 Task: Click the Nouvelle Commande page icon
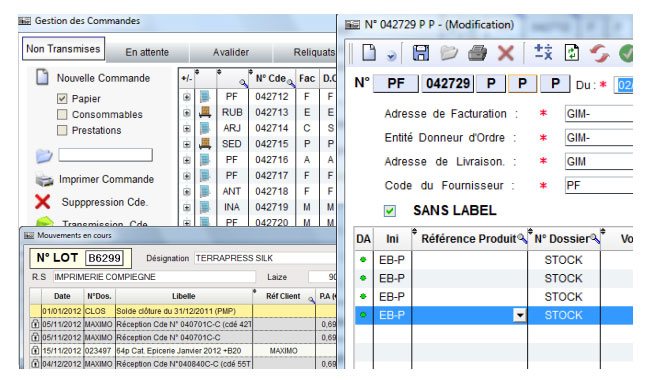tap(42, 77)
